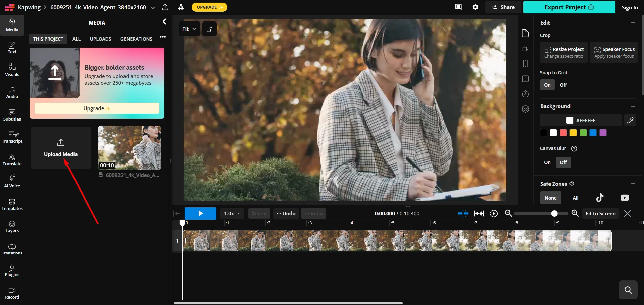Click the Upload Media button
Image resolution: width=644 pixels, height=305 pixels.
pos(61,147)
